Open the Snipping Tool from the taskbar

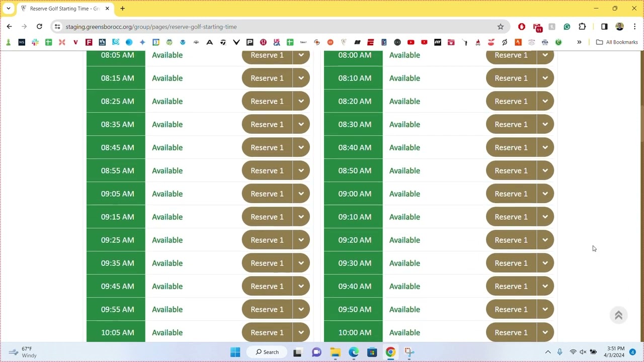409,352
